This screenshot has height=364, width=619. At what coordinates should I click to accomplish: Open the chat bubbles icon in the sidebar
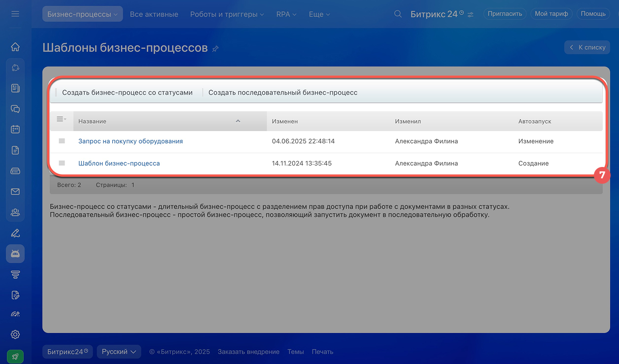click(x=15, y=109)
